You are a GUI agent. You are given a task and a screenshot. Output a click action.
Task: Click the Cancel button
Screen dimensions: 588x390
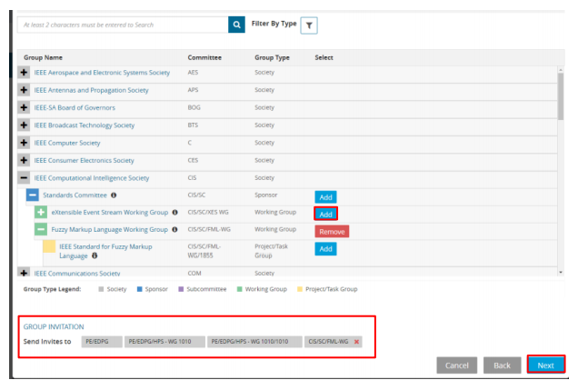[457, 365]
